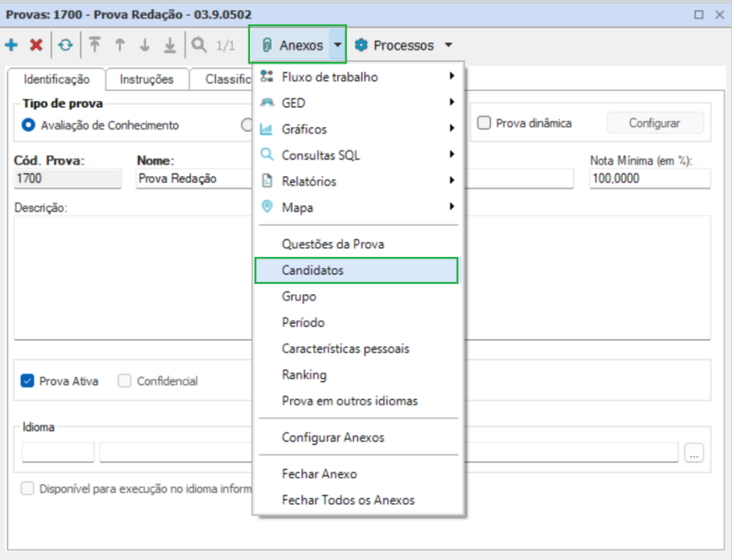Expand GED submenu arrow

pyautogui.click(x=451, y=102)
